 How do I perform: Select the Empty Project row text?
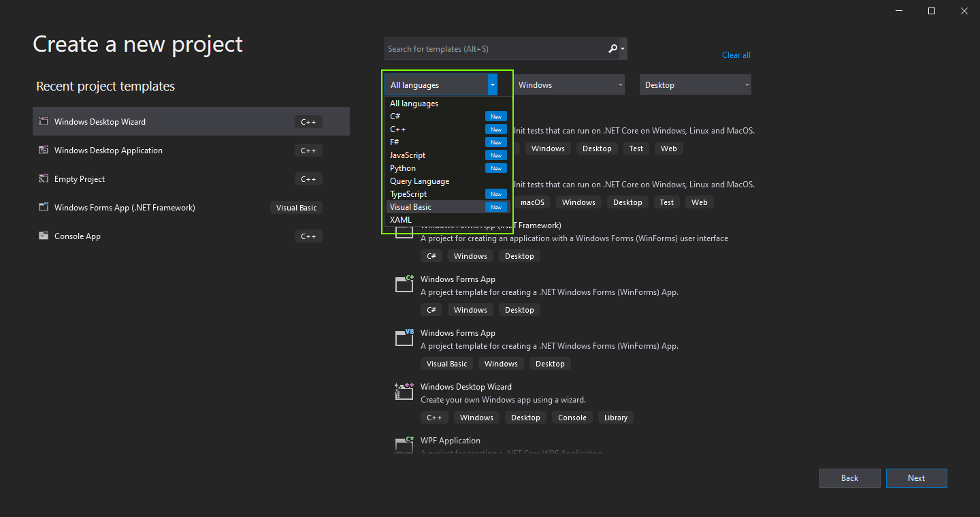[80, 179]
